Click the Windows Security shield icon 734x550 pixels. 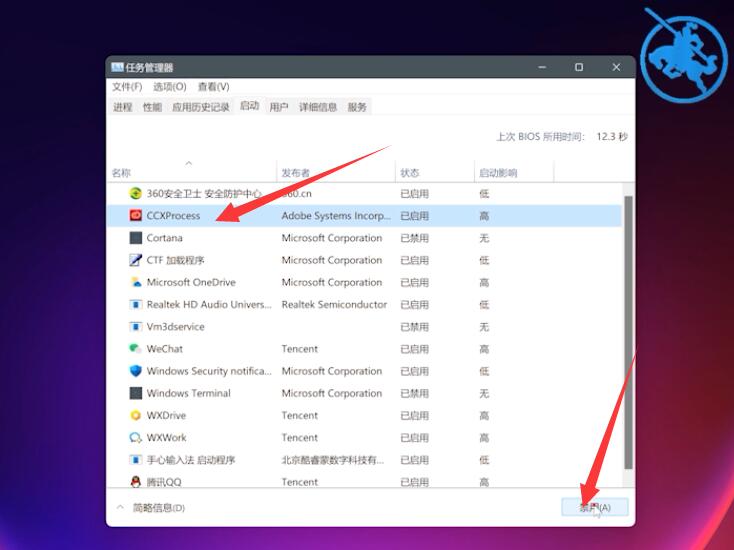(x=135, y=371)
